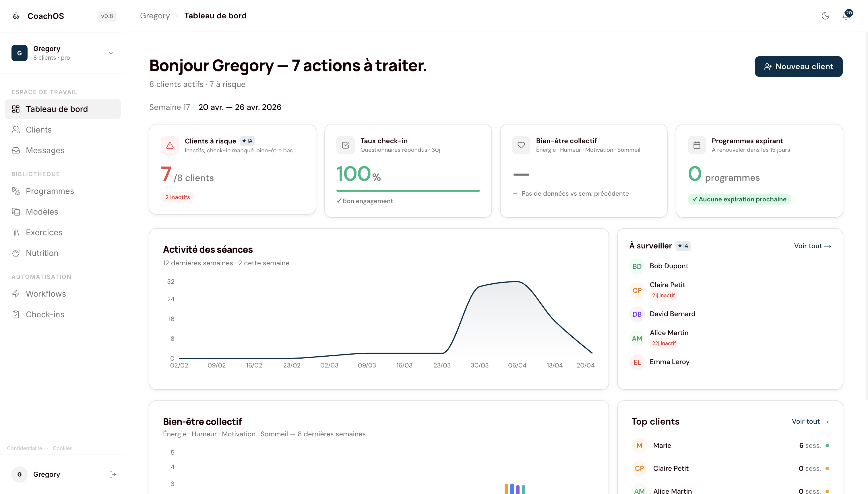Image resolution: width=868 pixels, height=494 pixels.
Task: Click the 21j inactif tag
Action: pyautogui.click(x=663, y=295)
